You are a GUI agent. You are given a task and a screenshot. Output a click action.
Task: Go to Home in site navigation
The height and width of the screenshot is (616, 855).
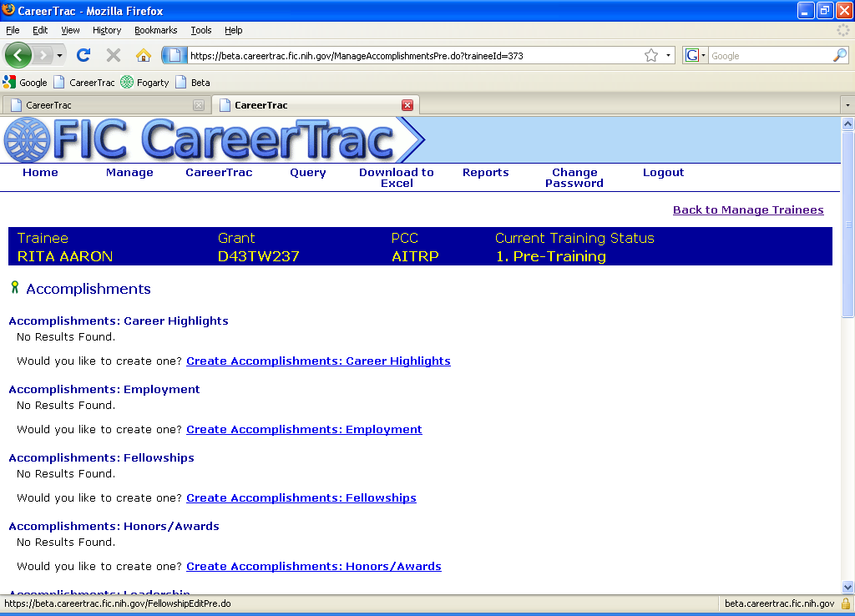pyautogui.click(x=40, y=172)
